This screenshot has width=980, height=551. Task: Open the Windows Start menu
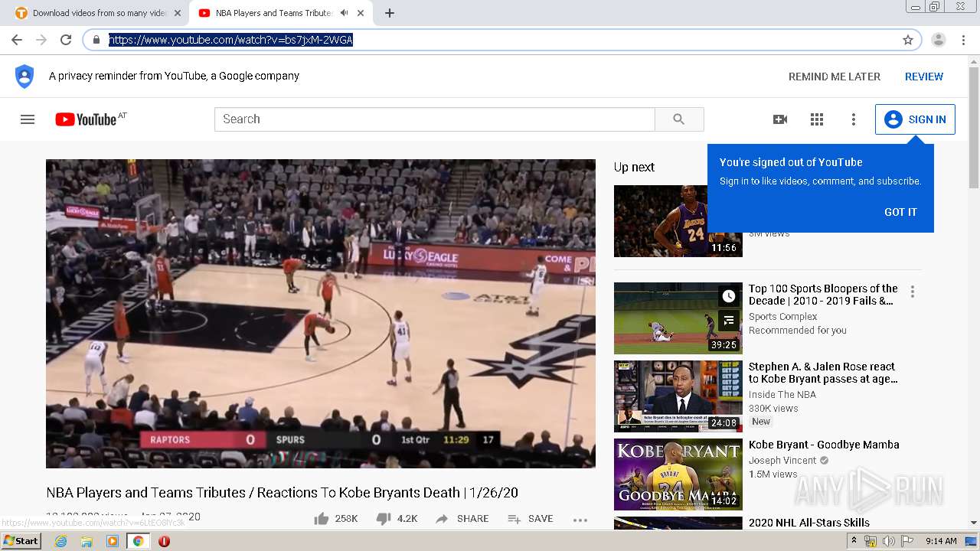coord(21,540)
